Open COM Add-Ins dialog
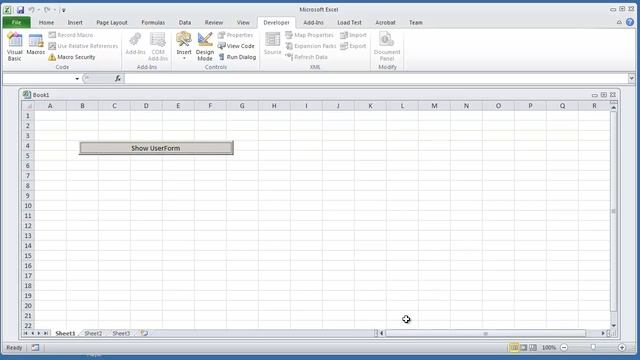 click(158, 47)
